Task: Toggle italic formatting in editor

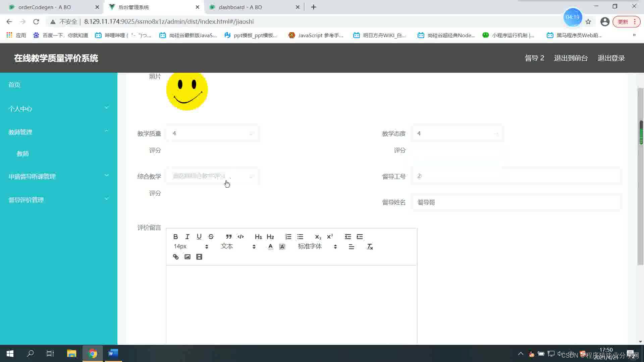Action: (187, 237)
